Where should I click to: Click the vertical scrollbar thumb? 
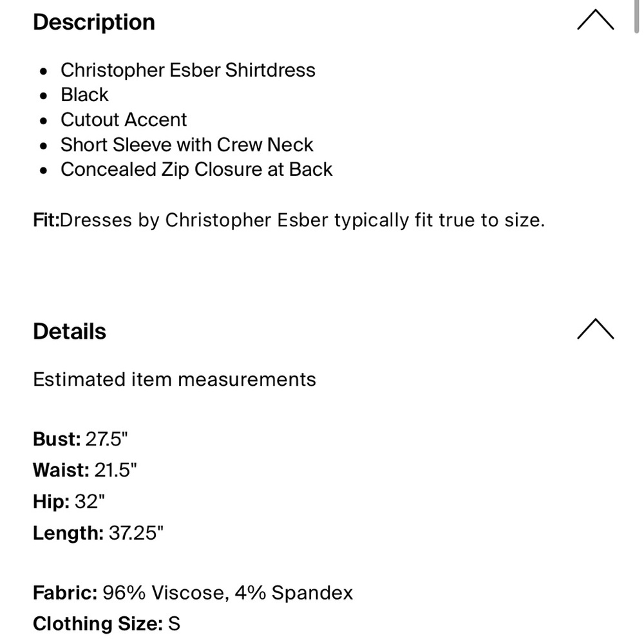tap(637, 17)
